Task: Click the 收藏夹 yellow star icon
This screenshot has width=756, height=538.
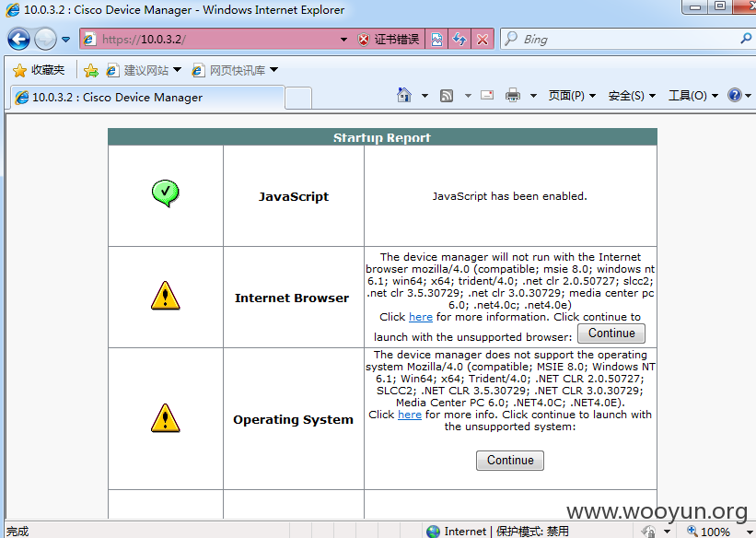Action: point(19,70)
